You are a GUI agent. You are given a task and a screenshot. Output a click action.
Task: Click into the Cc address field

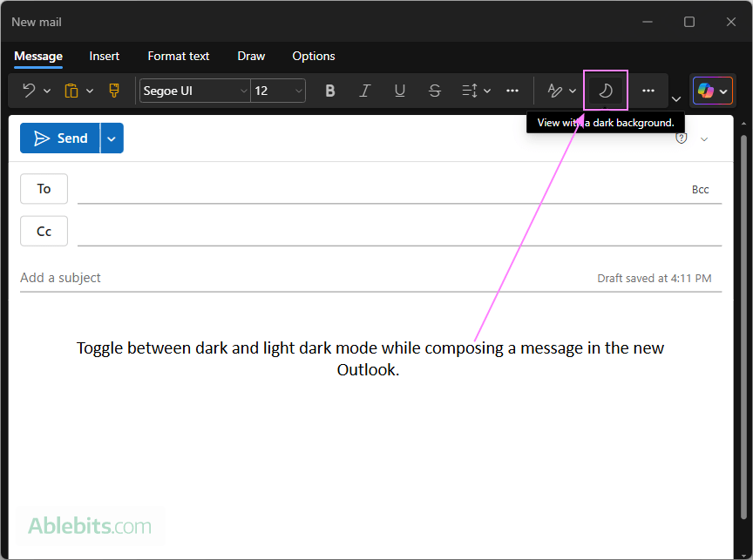pyautogui.click(x=399, y=232)
